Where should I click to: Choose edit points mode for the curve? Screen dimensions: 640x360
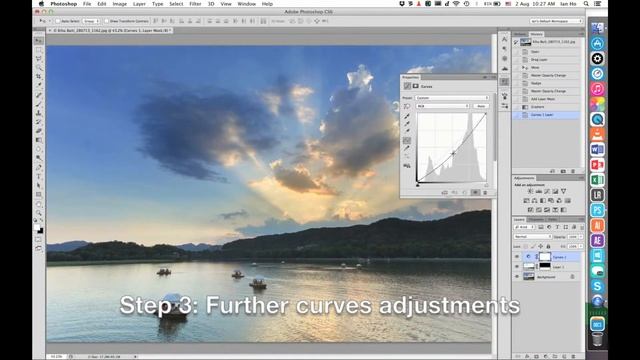(x=407, y=141)
